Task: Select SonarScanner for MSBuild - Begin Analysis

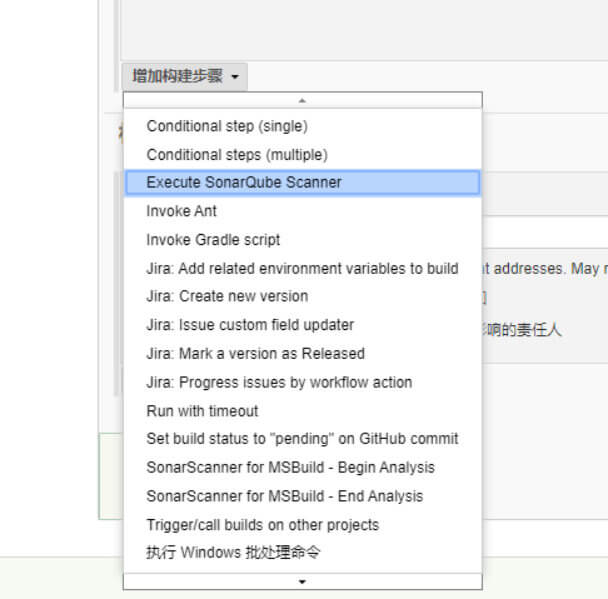Action: coord(302,468)
